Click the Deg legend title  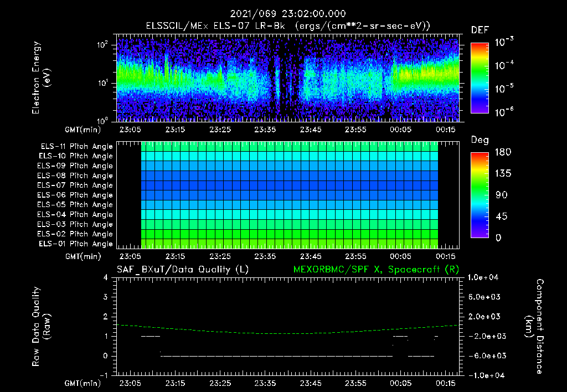[480, 140]
